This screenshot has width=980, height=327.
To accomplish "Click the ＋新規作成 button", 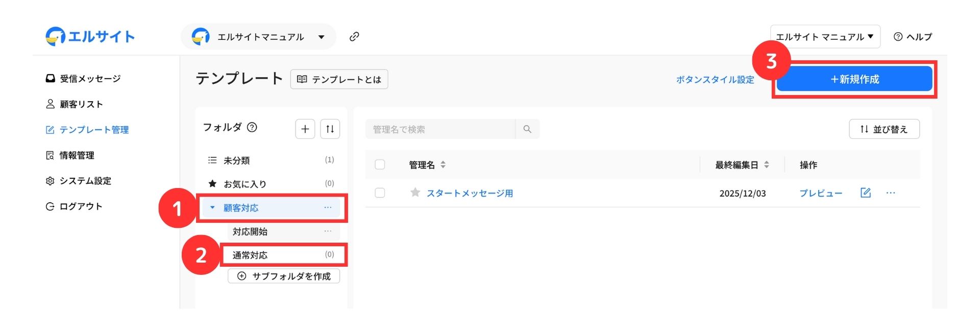I will click(x=854, y=79).
